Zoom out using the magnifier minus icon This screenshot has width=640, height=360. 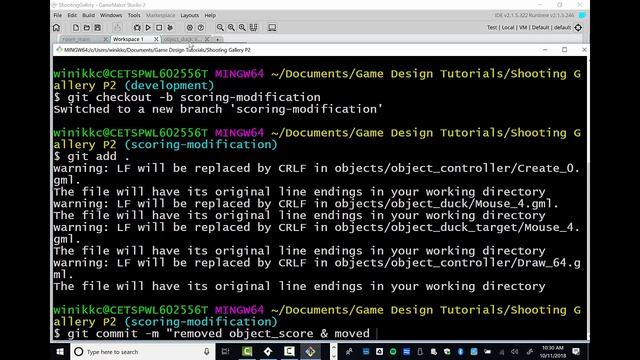[x=220, y=28]
